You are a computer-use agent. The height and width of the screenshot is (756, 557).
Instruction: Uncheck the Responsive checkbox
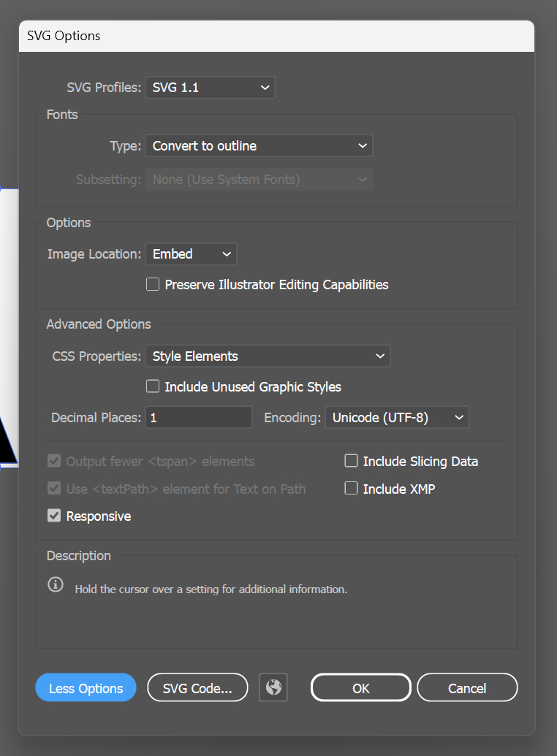54,516
